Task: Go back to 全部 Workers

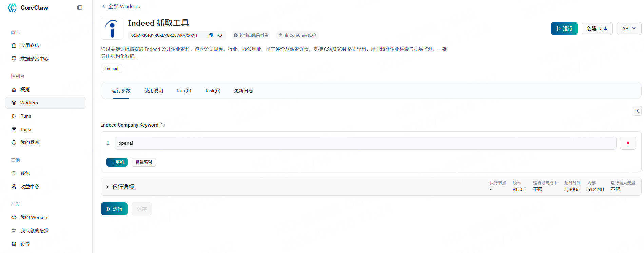Action: pos(121,7)
